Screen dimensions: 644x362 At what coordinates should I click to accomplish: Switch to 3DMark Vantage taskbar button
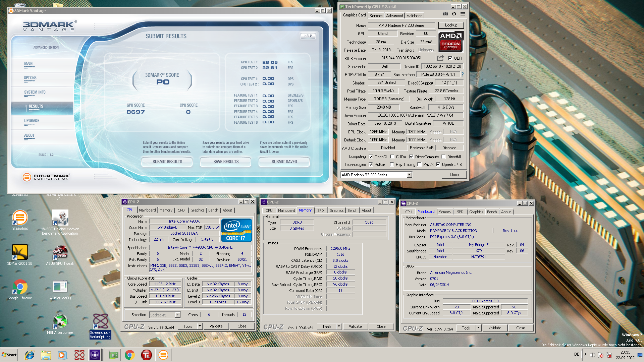pos(163,355)
